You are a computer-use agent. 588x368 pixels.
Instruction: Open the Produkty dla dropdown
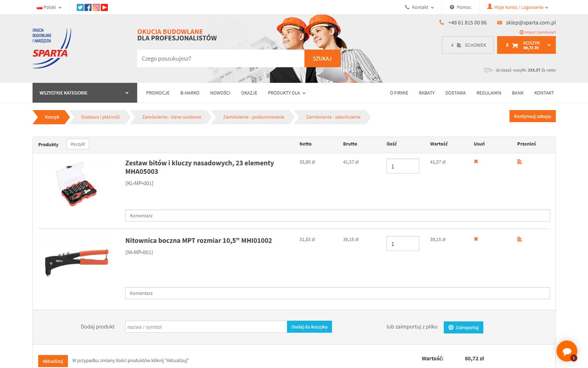point(286,93)
